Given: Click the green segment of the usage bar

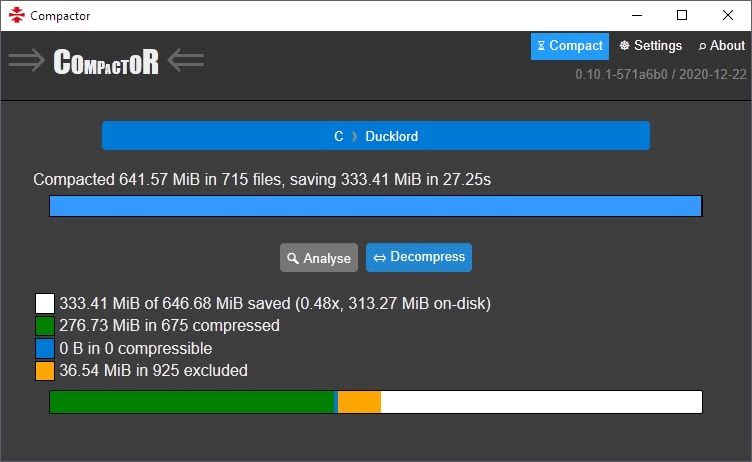Looking at the screenshot, I should 191,402.
